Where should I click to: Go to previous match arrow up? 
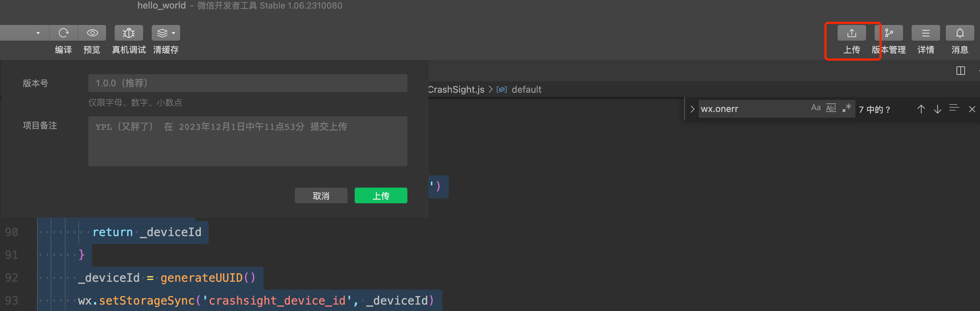[921, 109]
